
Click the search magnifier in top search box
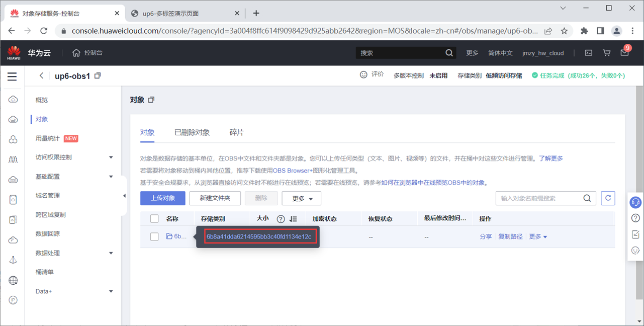pyautogui.click(x=449, y=53)
